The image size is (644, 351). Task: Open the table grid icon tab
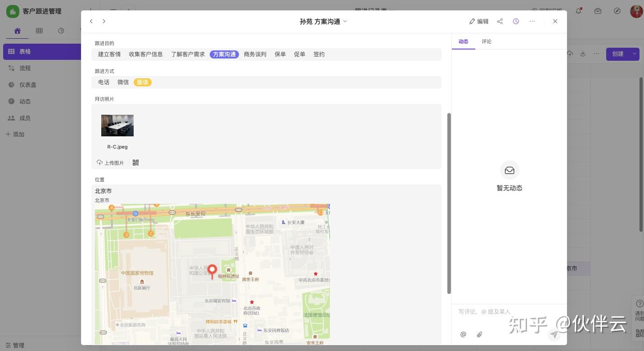coord(39,31)
